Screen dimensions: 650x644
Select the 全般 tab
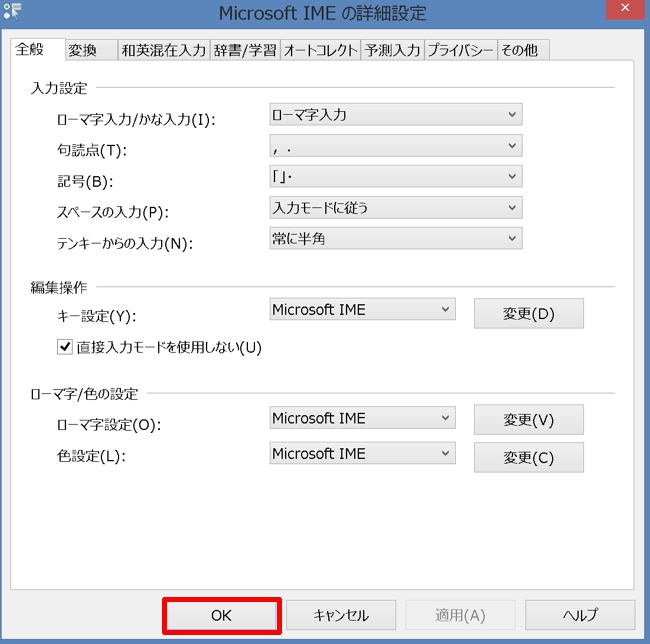click(37, 50)
